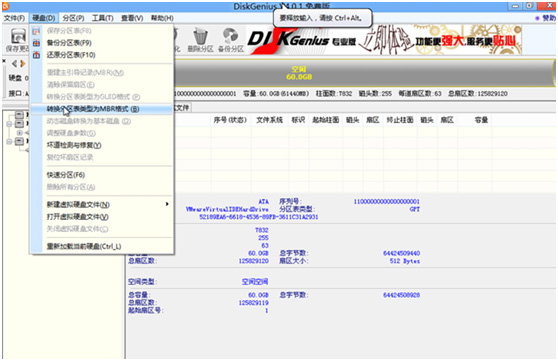Open the 帮助(H) menu
This screenshot has height=361, width=558.
pos(162,18)
